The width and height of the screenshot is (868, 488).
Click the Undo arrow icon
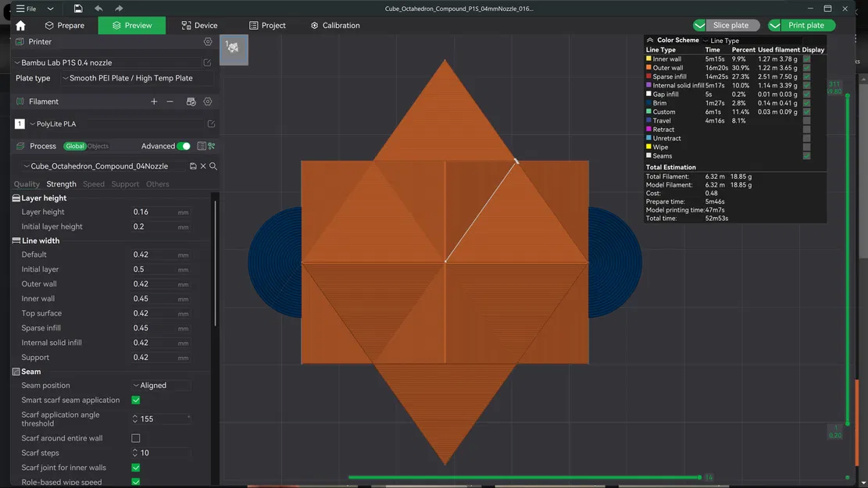(x=98, y=8)
